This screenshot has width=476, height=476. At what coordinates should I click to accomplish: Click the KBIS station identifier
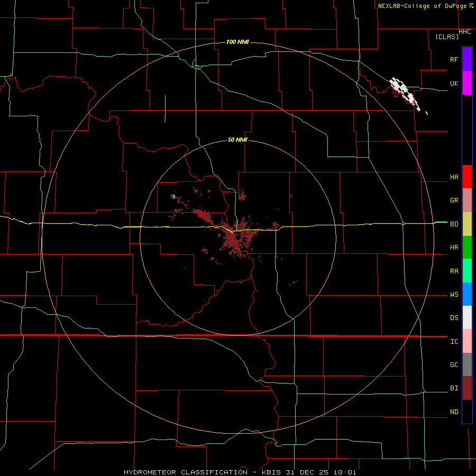click(x=271, y=472)
